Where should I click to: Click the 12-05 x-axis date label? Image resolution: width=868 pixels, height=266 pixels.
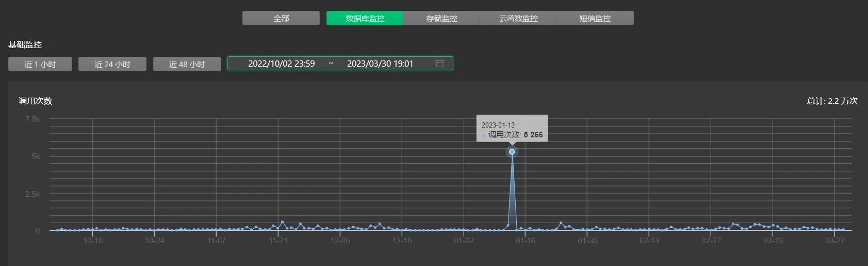point(340,241)
